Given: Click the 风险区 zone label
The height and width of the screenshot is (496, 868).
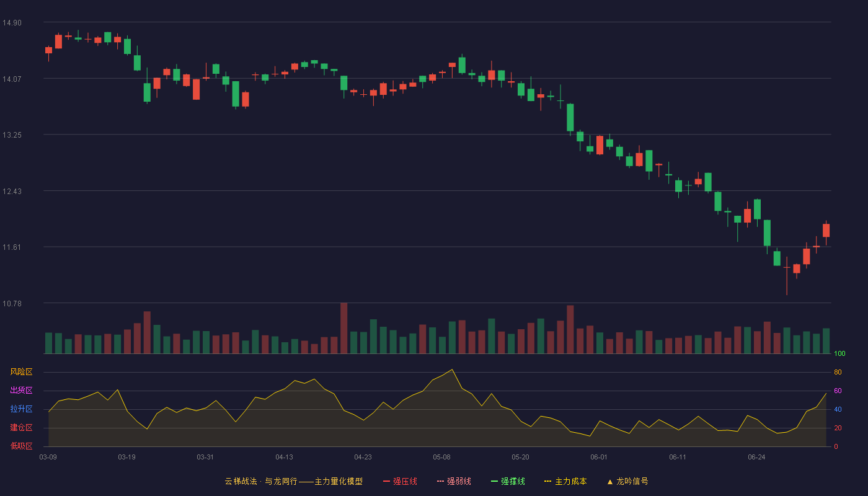Looking at the screenshot, I should click(x=21, y=372).
